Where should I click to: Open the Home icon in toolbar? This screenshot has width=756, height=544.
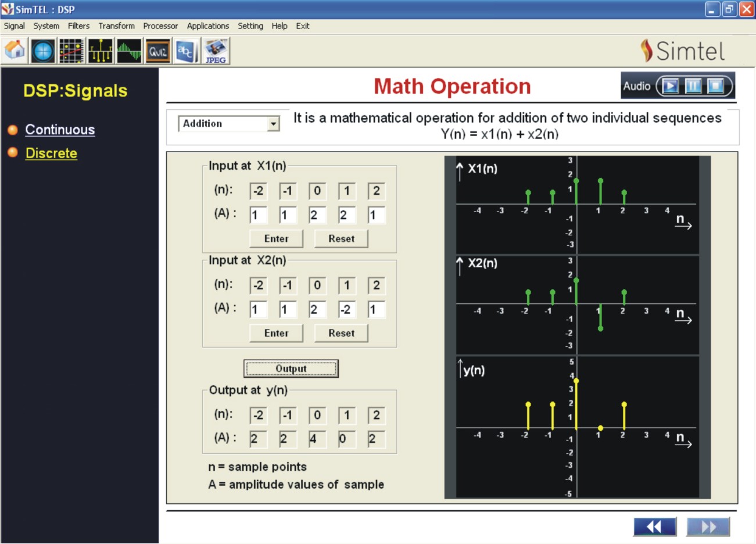click(x=15, y=51)
